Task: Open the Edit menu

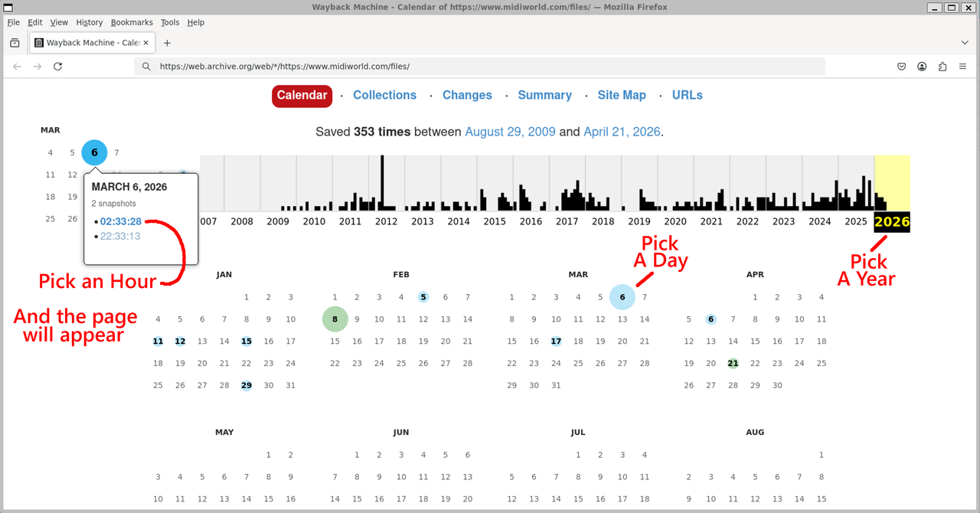Action: [34, 22]
